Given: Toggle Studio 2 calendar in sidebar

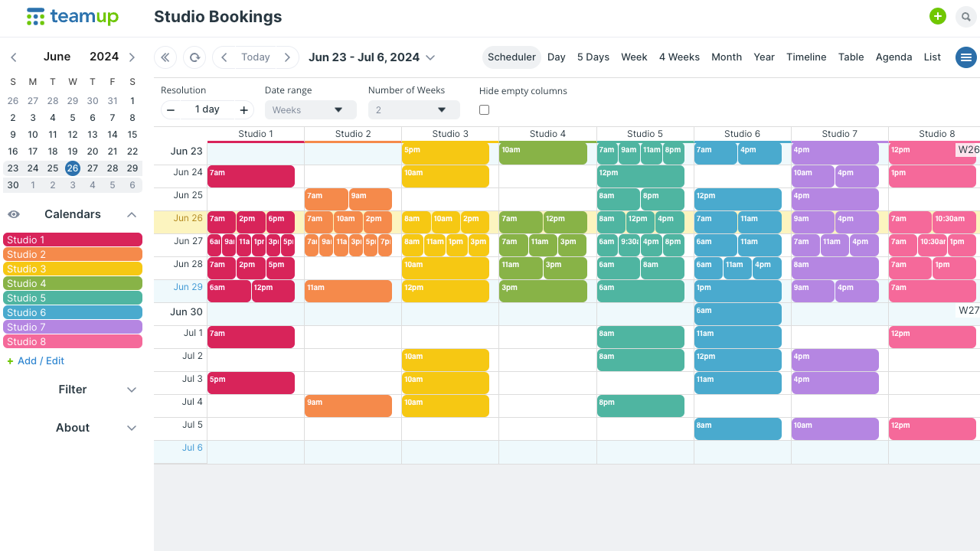Looking at the screenshot, I should [x=73, y=255].
